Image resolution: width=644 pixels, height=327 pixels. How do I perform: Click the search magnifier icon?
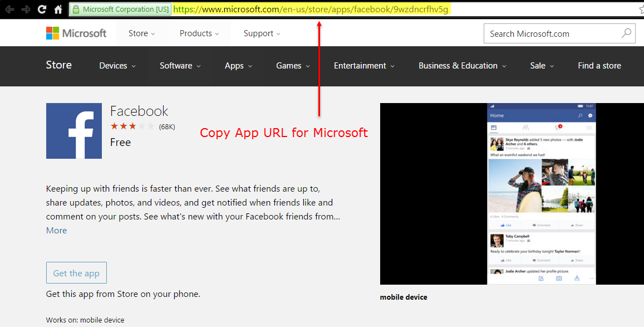pos(626,33)
